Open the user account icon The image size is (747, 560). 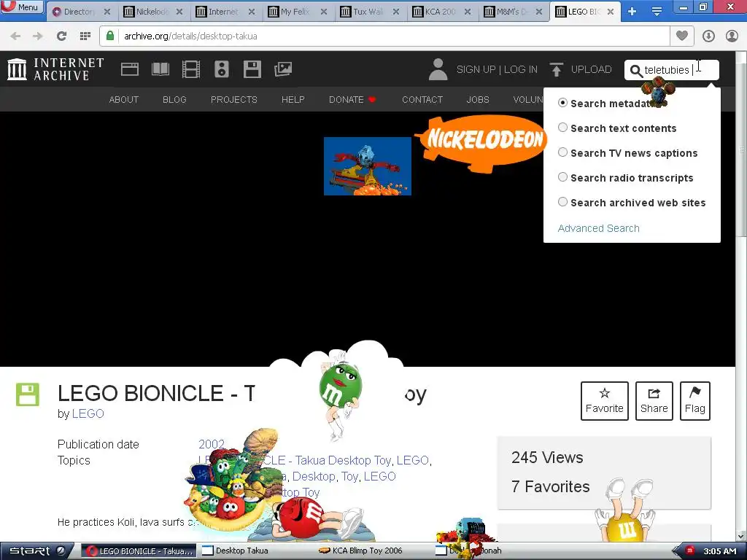coord(732,36)
